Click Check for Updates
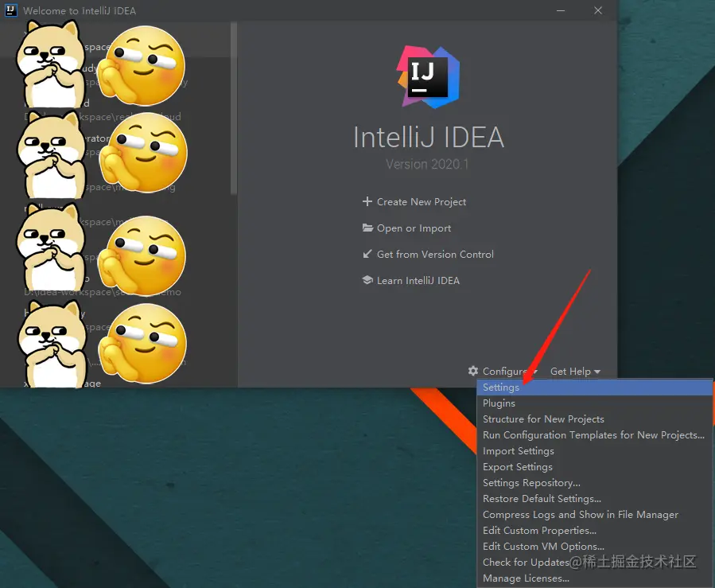The width and height of the screenshot is (715, 588). (x=595, y=563)
